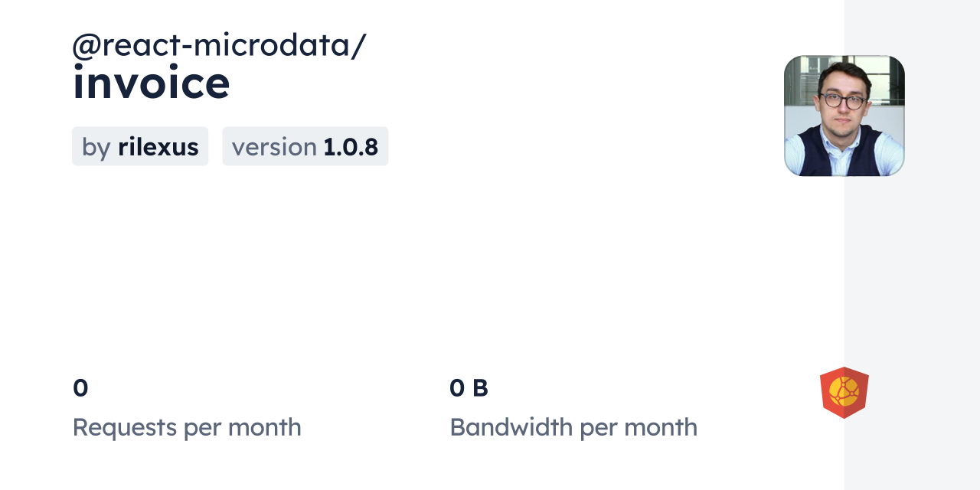Click the "by rilexus" author badge
This screenshot has width=980, height=490.
click(140, 146)
